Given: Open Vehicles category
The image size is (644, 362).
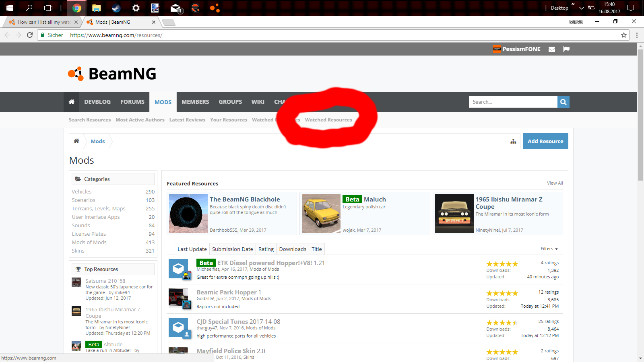Looking at the screenshot, I should 82,191.
